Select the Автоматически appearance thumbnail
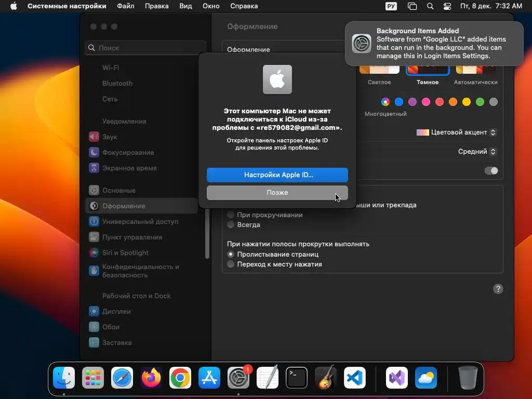Screen dimensions: 532x399 476,69
